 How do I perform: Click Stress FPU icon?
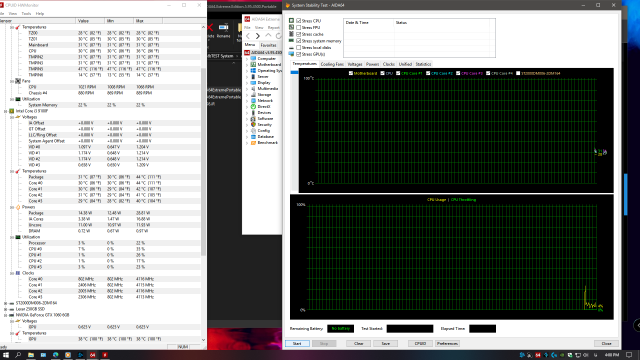tap(291, 27)
